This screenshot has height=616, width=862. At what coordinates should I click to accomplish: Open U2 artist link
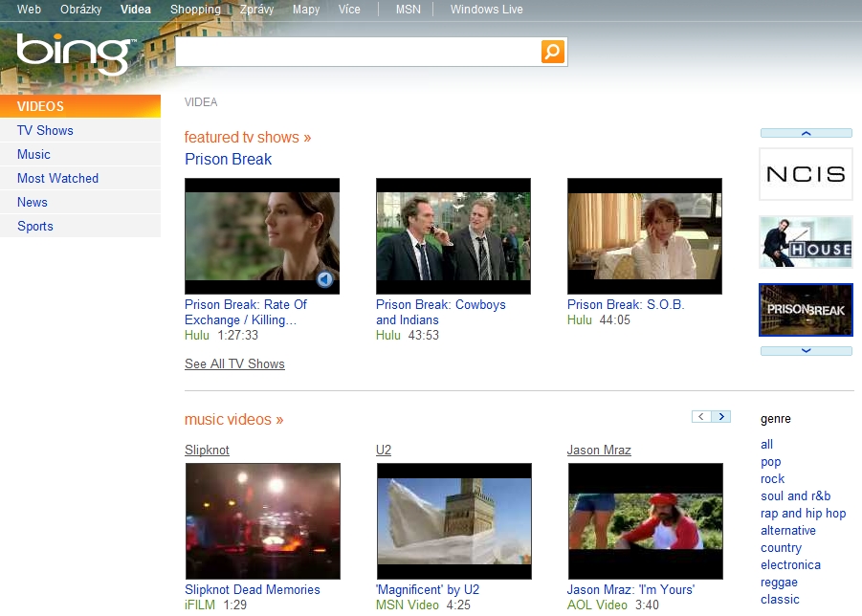tap(384, 451)
